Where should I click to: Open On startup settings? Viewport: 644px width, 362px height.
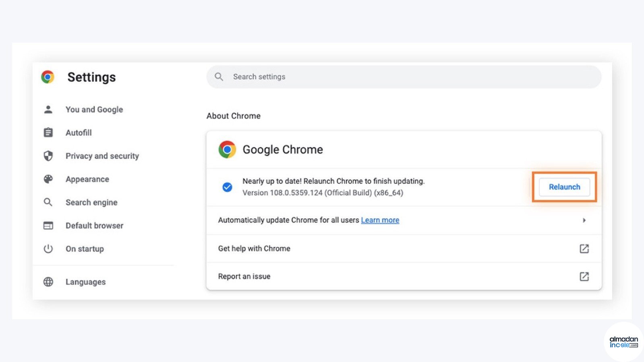85,249
